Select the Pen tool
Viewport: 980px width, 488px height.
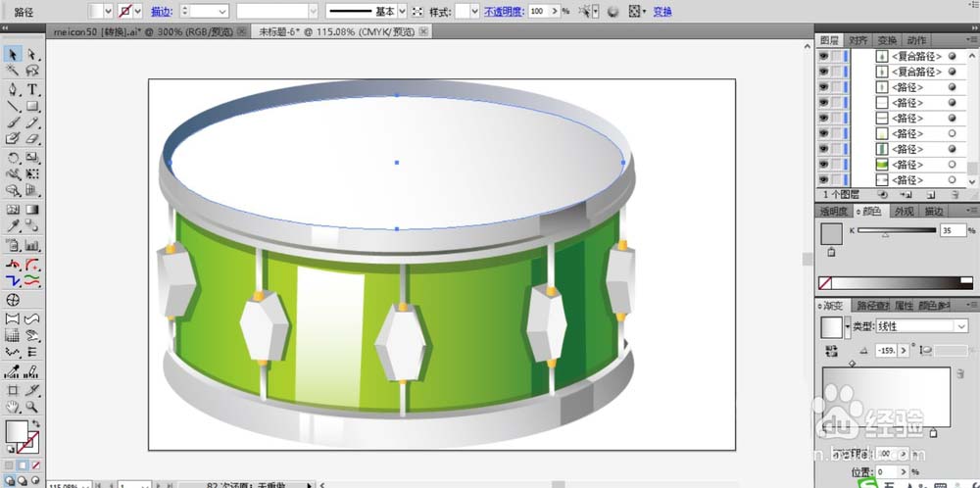[x=13, y=89]
